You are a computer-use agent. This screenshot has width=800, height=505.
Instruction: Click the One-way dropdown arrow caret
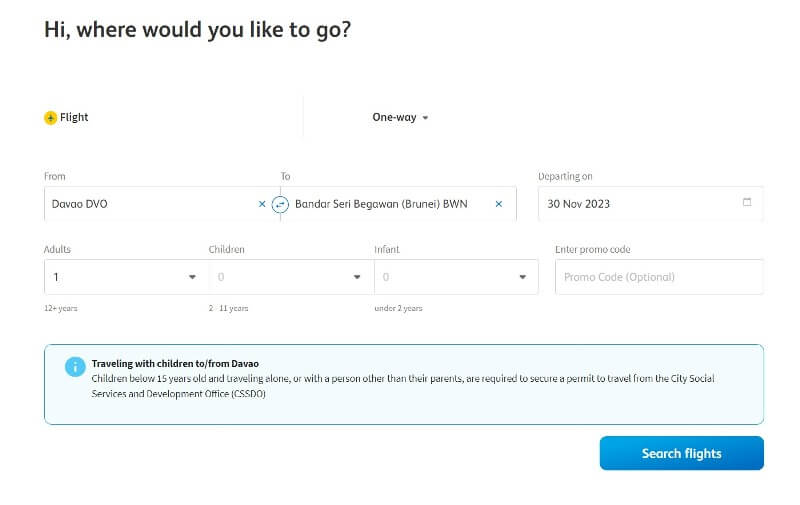click(425, 118)
